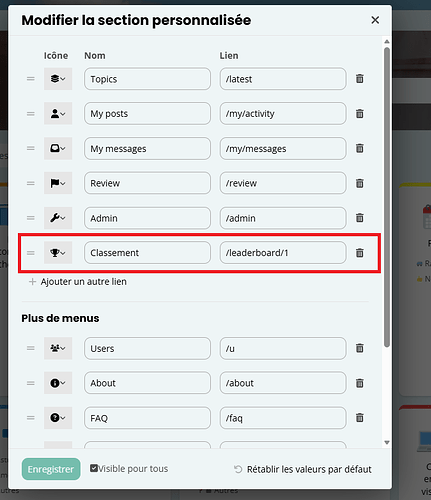This screenshot has height=500, width=431.
Task: Open icon picker for Classement trophy icon
Action: [58, 253]
